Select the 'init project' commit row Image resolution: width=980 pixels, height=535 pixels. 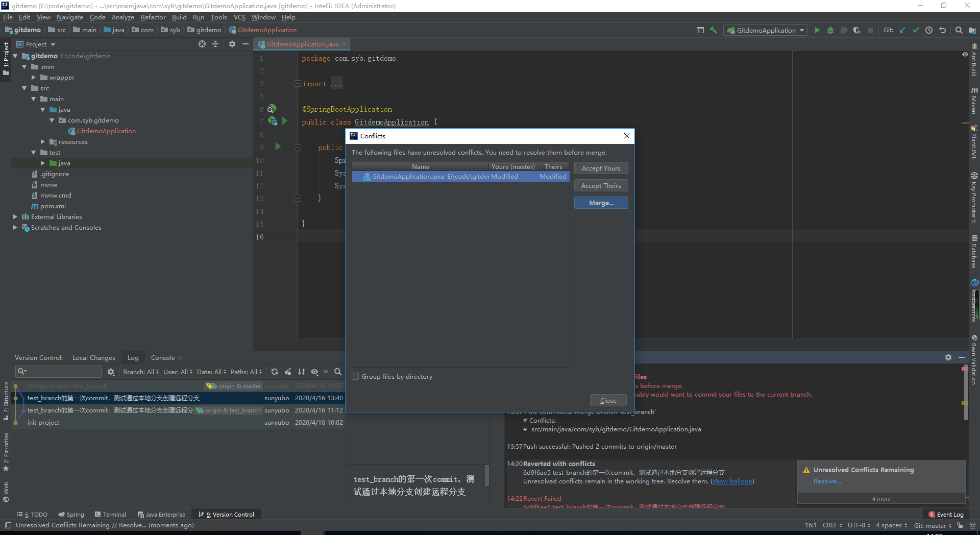click(x=179, y=422)
